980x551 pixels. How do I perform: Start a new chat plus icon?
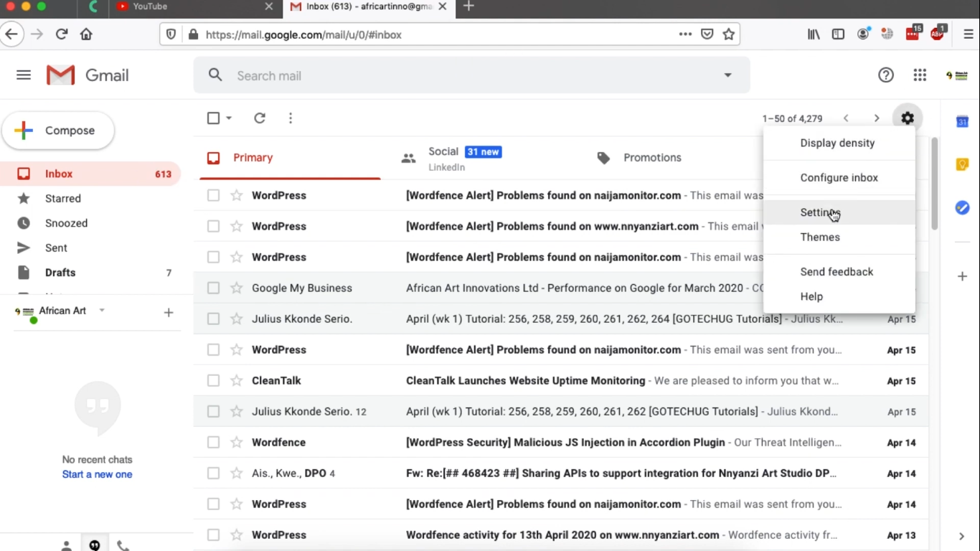tap(169, 312)
